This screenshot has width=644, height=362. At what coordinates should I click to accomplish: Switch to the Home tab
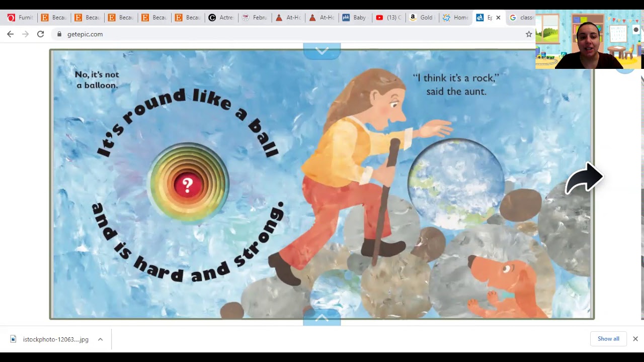(455, 18)
